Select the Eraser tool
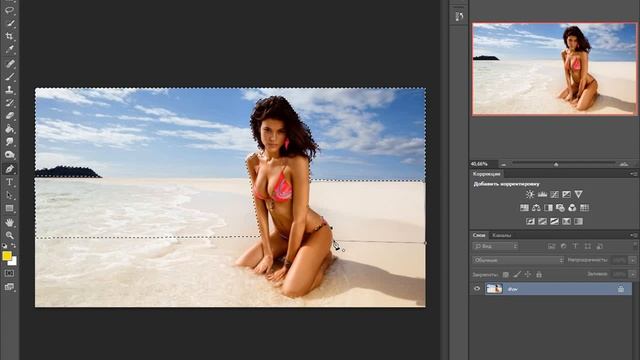640x360 pixels. (x=9, y=116)
